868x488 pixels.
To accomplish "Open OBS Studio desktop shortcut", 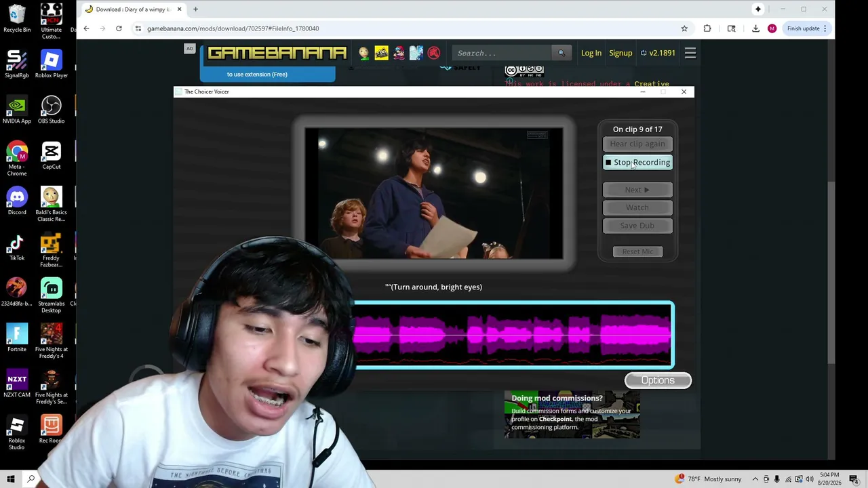I will [x=52, y=110].
